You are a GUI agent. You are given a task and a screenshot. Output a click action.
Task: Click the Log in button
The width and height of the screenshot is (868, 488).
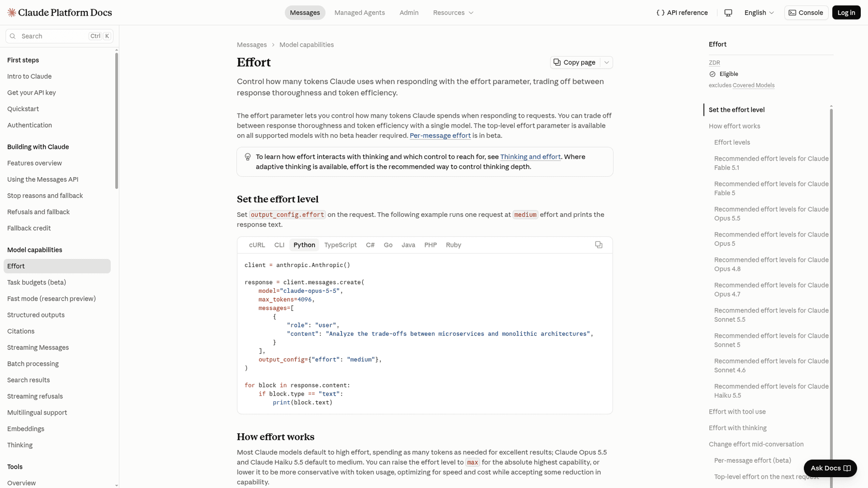(x=846, y=12)
